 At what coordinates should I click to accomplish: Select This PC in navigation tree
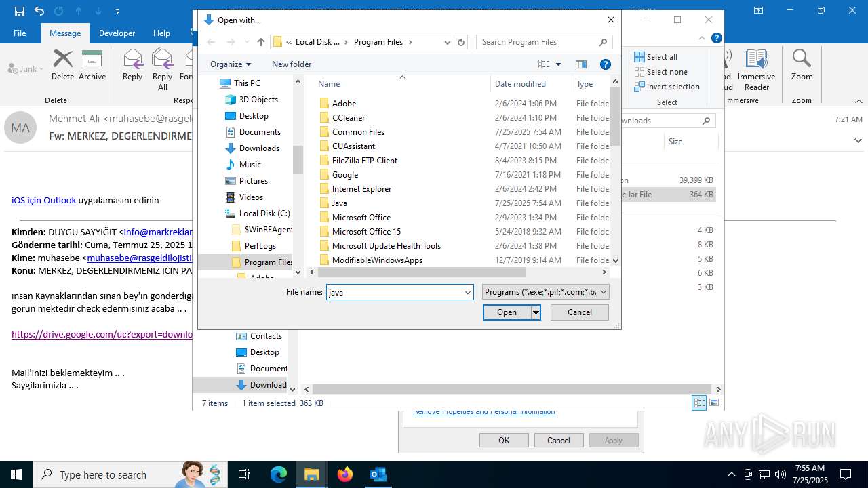[247, 83]
